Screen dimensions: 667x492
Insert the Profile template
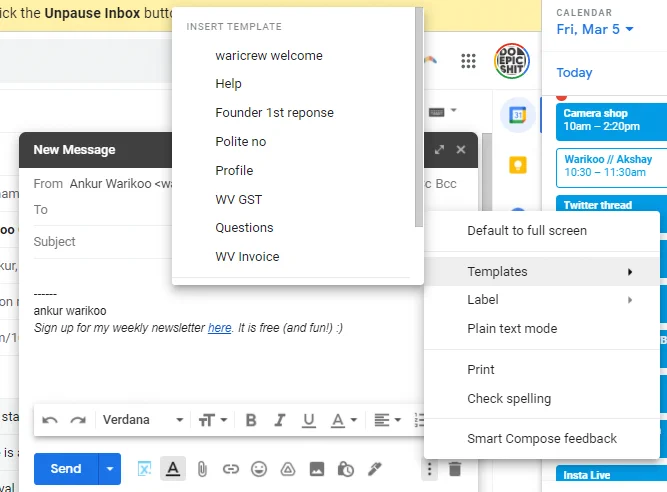click(234, 171)
